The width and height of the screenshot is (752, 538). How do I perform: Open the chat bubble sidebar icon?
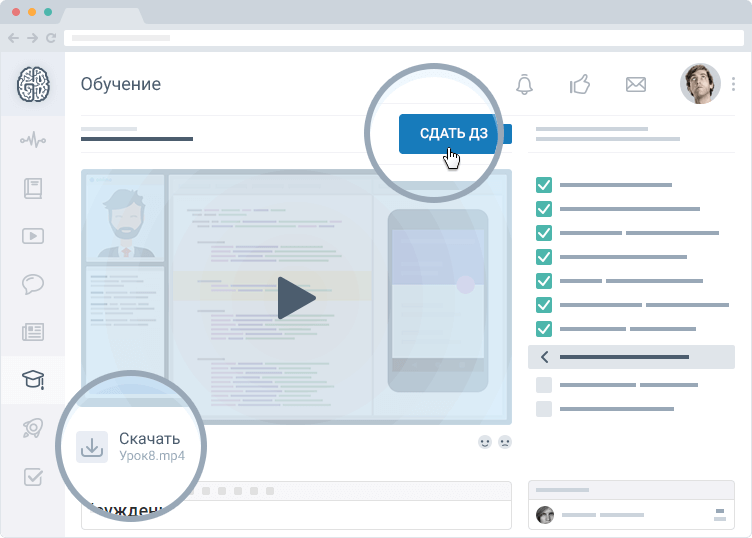point(32,284)
